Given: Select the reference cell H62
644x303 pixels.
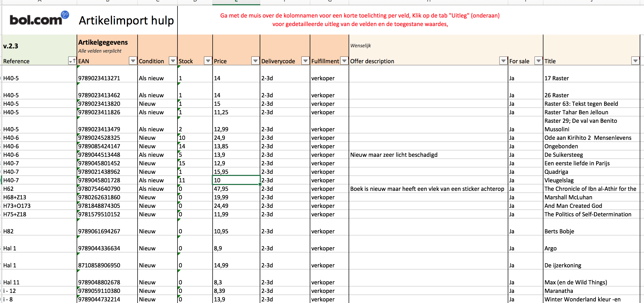Looking at the screenshot, I should pos(39,189).
